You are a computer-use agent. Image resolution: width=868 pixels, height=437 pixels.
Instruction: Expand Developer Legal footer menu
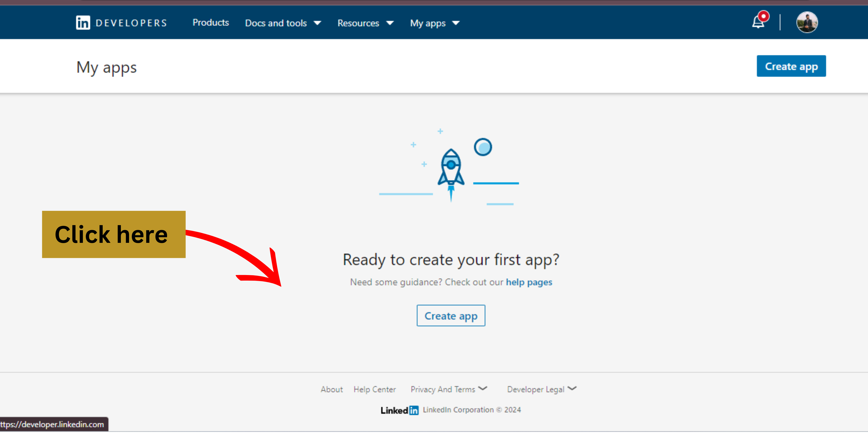[x=542, y=389]
